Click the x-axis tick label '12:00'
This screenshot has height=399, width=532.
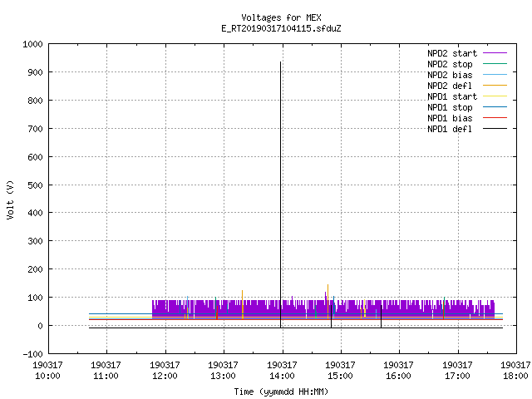click(x=165, y=376)
